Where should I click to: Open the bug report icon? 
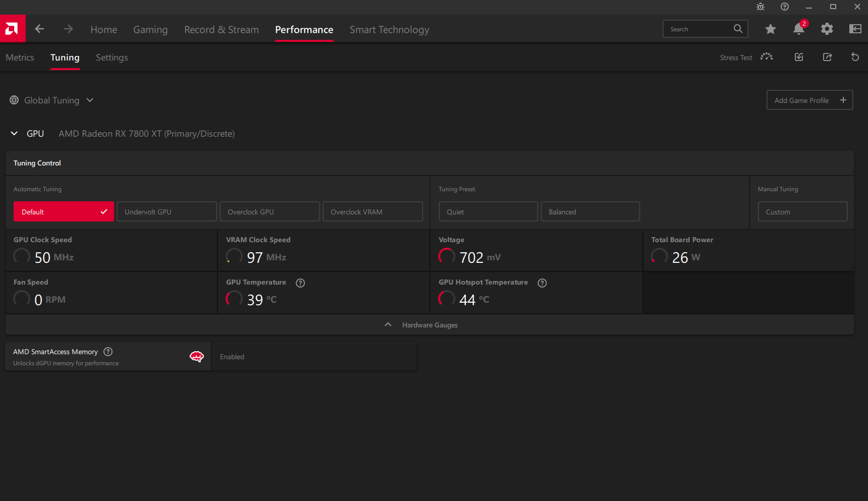point(761,7)
